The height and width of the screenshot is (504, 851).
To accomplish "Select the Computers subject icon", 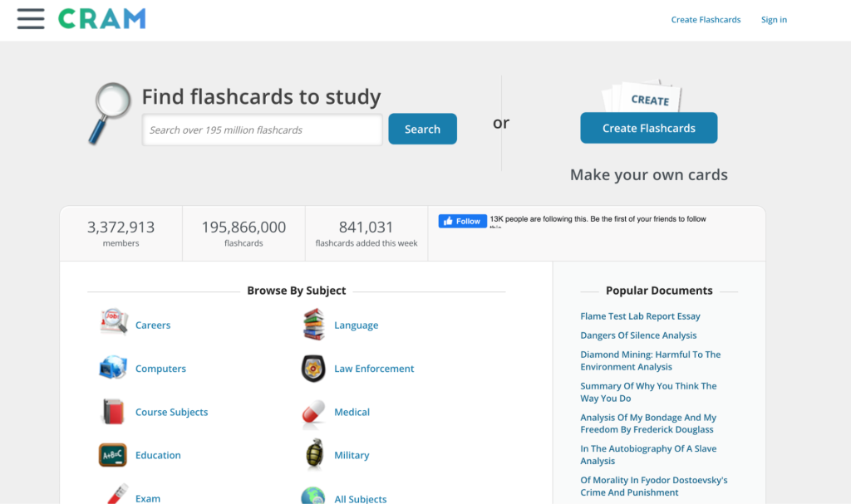I will pos(113,368).
